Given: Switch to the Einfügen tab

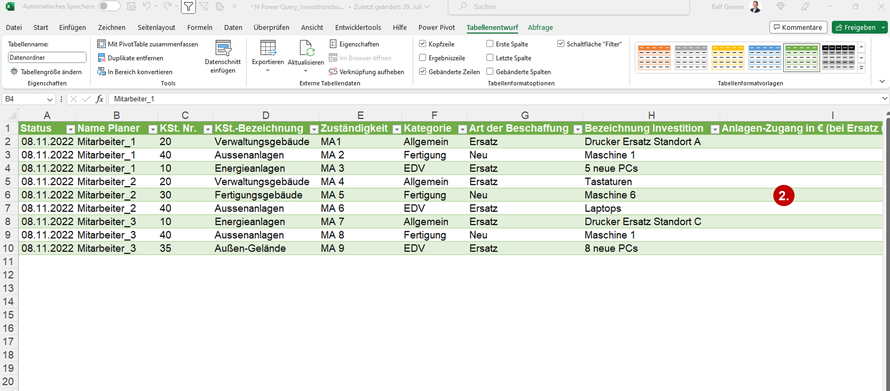Looking at the screenshot, I should (x=73, y=27).
